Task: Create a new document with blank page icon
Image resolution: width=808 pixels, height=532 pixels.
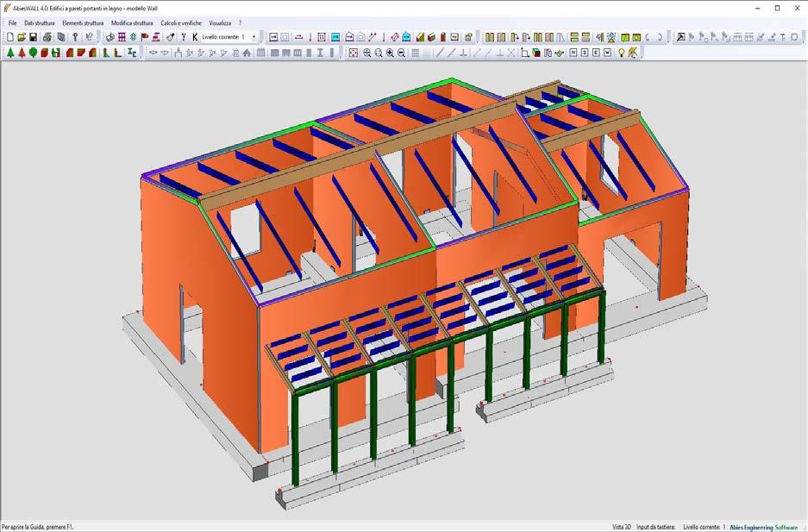Action: 9,37
